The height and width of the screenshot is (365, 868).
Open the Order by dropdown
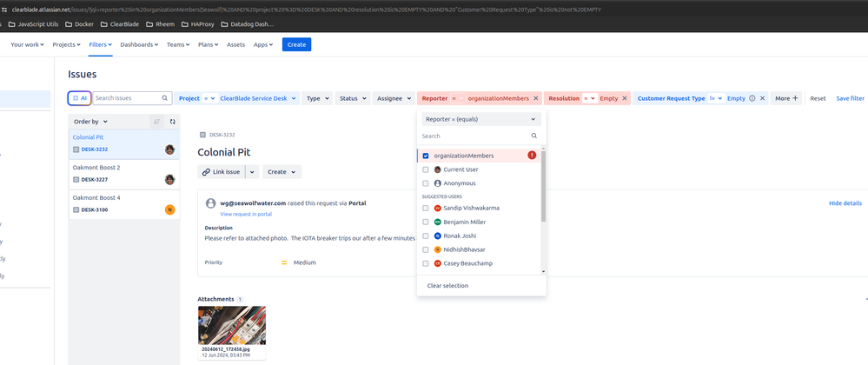pyautogui.click(x=90, y=122)
